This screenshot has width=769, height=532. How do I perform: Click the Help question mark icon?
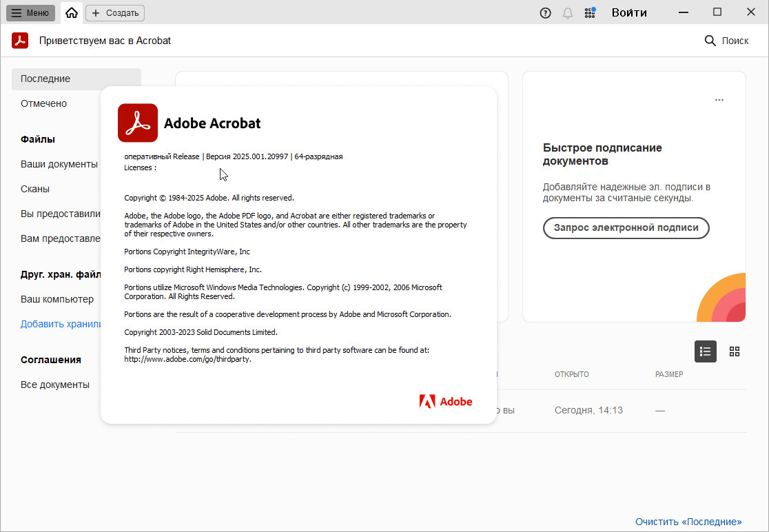pos(545,12)
